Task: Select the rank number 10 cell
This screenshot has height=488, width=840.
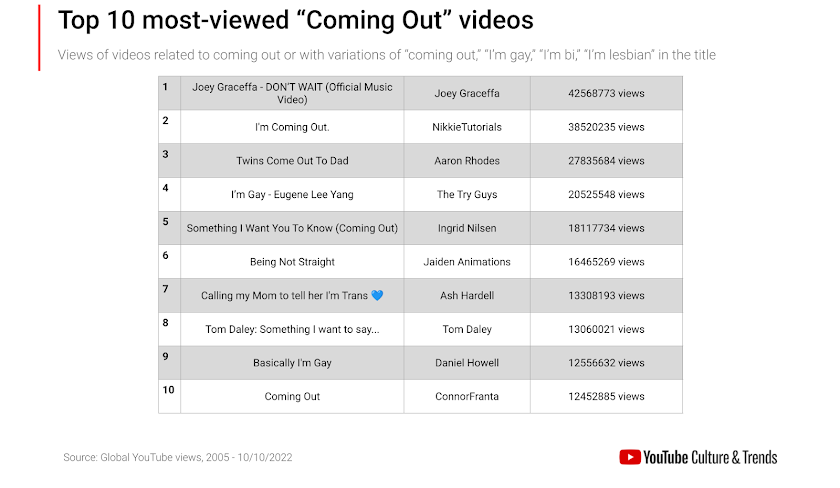Action: [169, 390]
